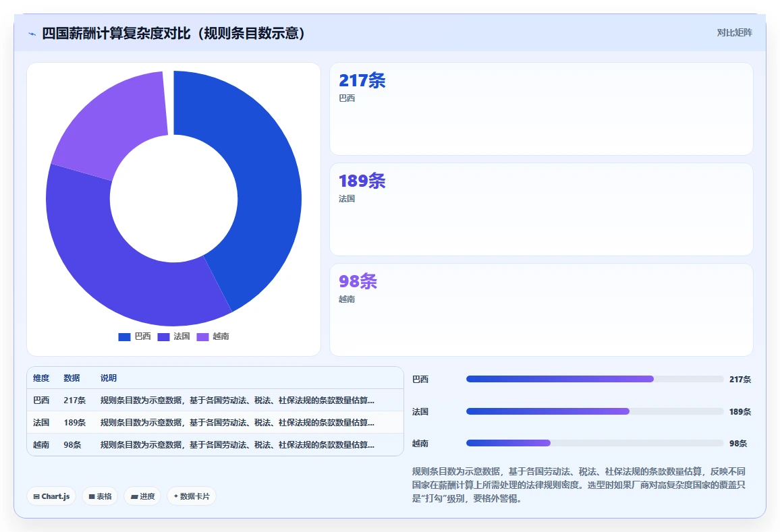Click the 217条 value beside progress bar

740,380
